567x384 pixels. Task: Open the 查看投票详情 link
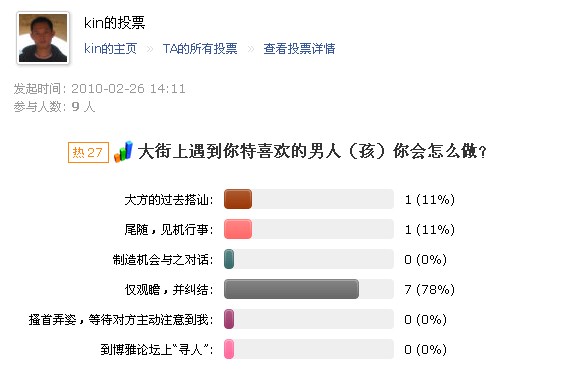(299, 48)
